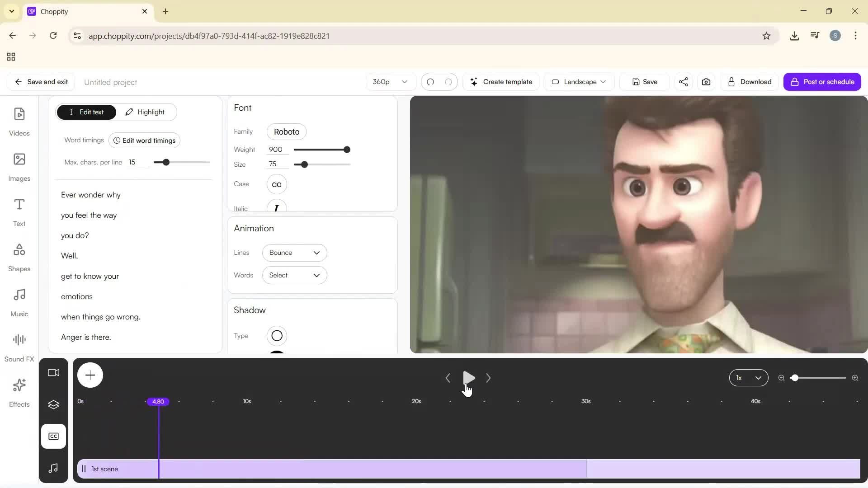
Task: Select the Text tool in sidebar
Action: (19, 212)
